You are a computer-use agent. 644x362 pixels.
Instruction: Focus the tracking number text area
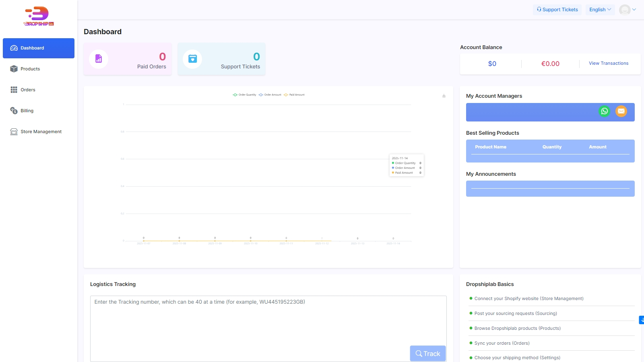coord(268,329)
